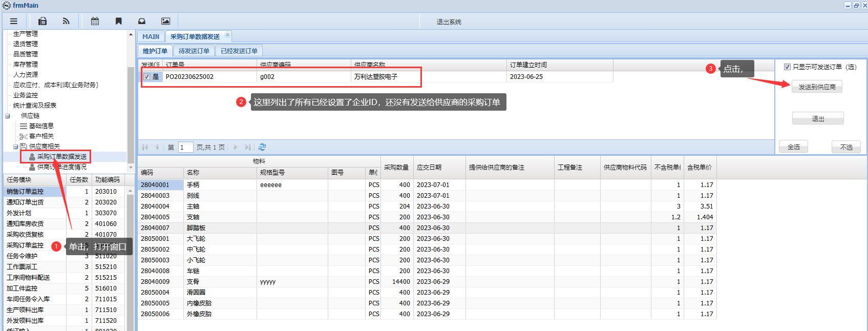This screenshot has height=331, width=868.
Task: Collapse the 供应链 tree node
Action: point(8,116)
